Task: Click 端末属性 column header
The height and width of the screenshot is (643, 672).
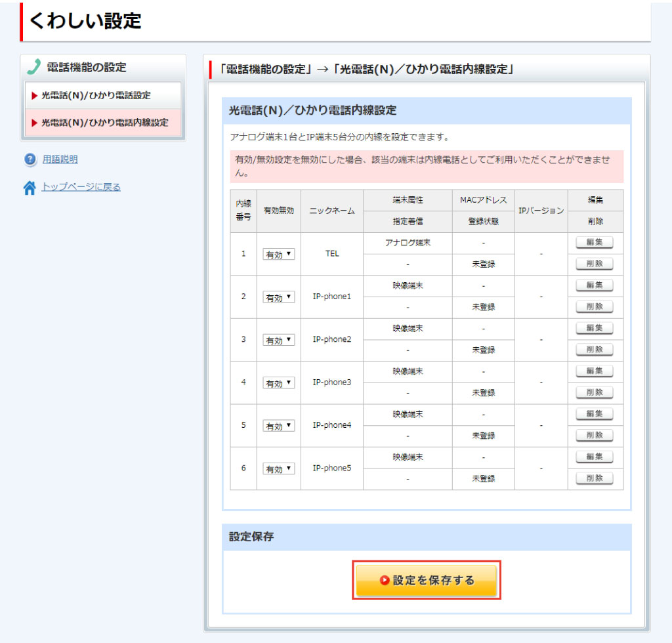Action: [408, 200]
